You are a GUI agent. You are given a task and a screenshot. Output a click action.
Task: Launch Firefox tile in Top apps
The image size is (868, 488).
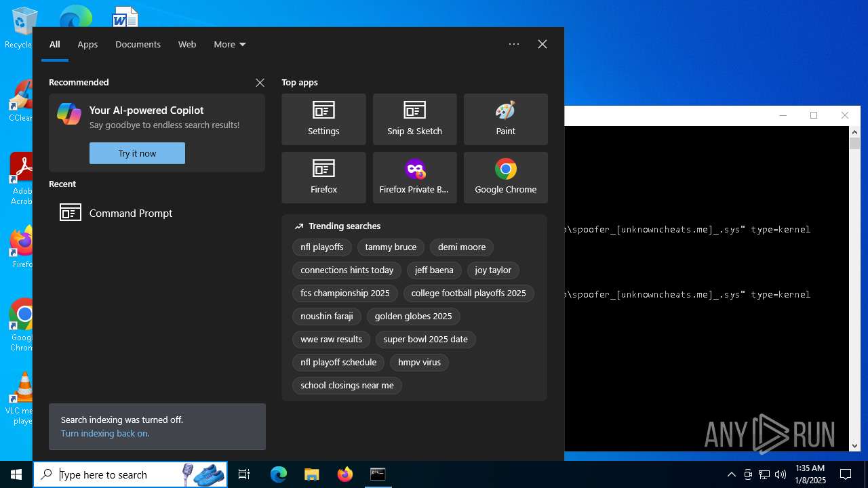[x=323, y=178]
